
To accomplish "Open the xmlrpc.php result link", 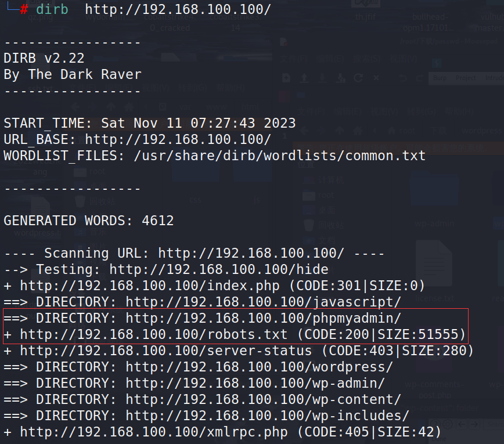I will (x=154, y=432).
